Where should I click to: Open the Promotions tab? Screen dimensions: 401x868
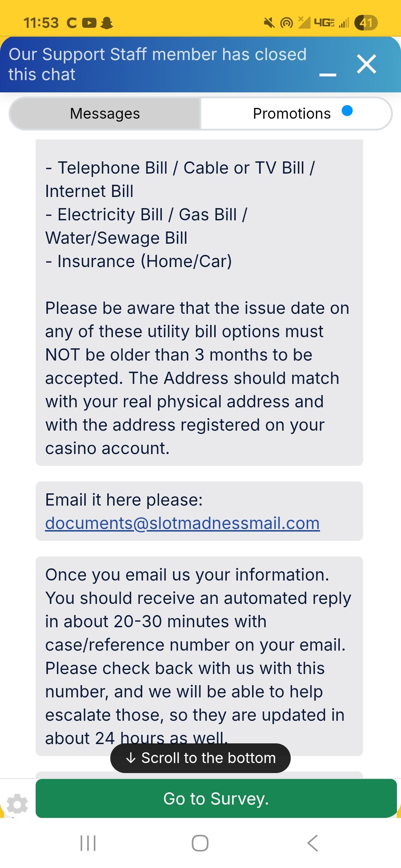[x=291, y=114]
